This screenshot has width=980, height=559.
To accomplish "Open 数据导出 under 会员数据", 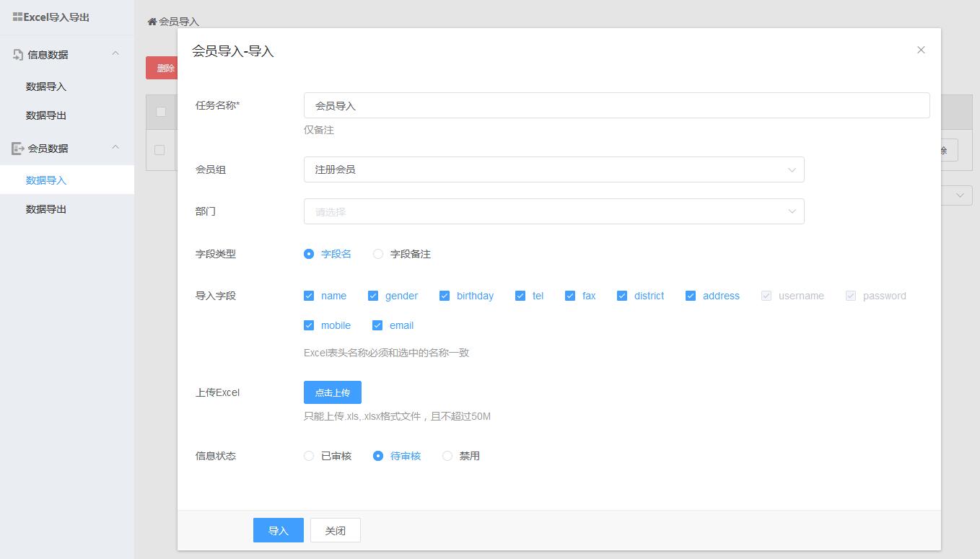I will [46, 209].
